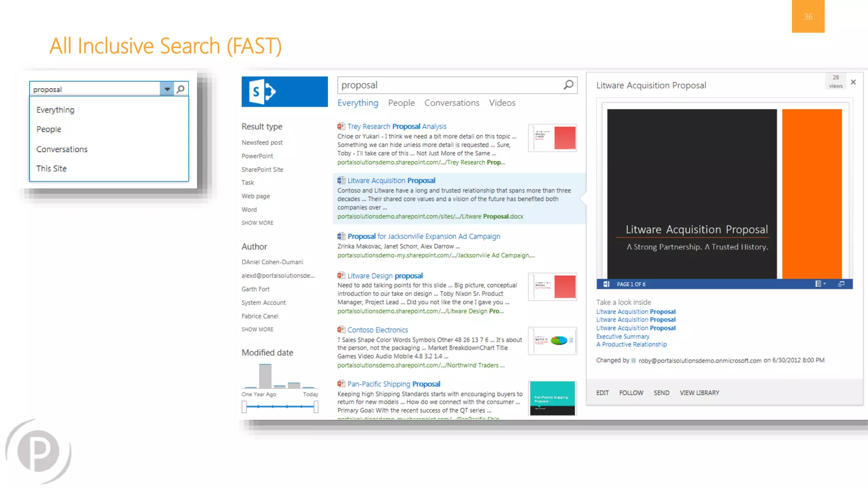Image resolution: width=868 pixels, height=488 pixels.
Task: Open Litware Proposal.docx URL link
Action: 430,216
